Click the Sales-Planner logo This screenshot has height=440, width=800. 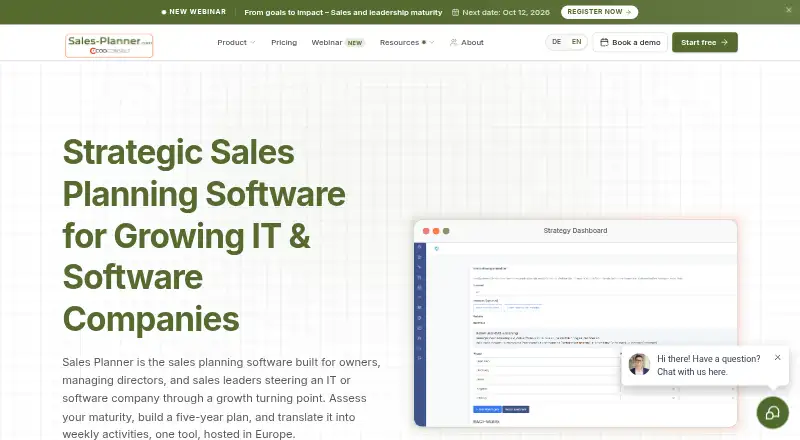[109, 45]
